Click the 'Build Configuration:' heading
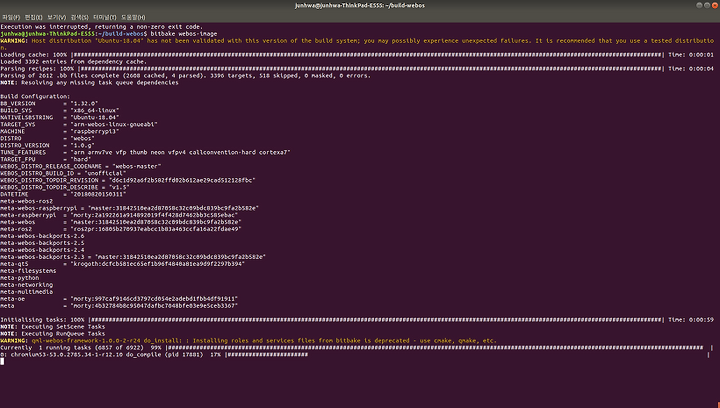720x408 pixels. click(35, 97)
